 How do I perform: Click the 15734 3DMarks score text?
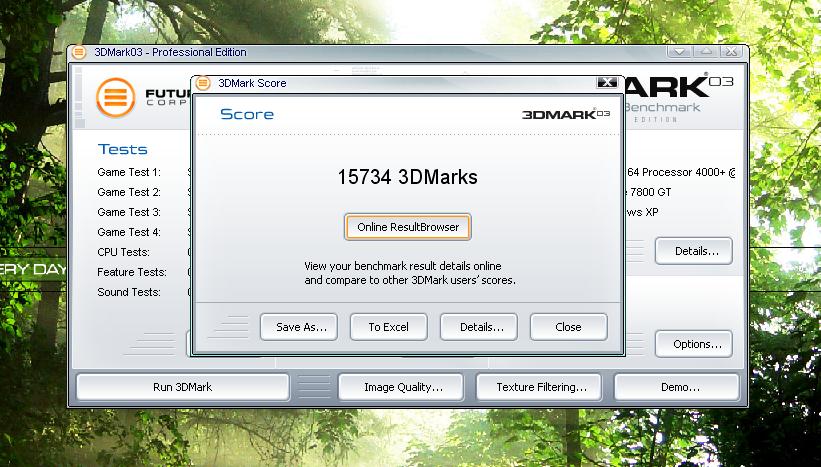tap(407, 177)
